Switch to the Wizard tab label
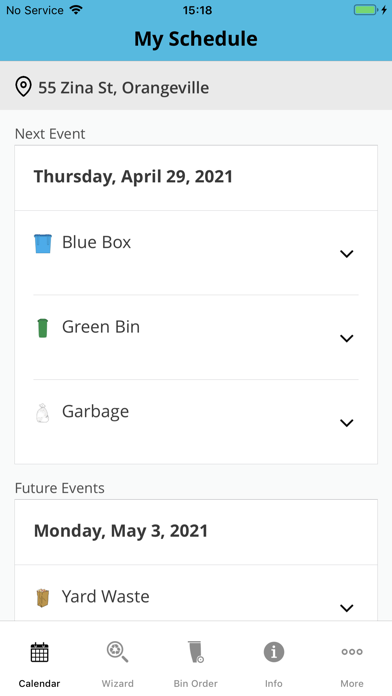This screenshot has height=696, width=392. point(118,684)
